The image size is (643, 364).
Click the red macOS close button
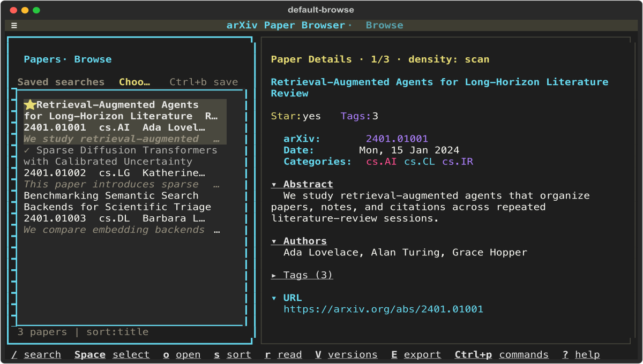coord(13,10)
